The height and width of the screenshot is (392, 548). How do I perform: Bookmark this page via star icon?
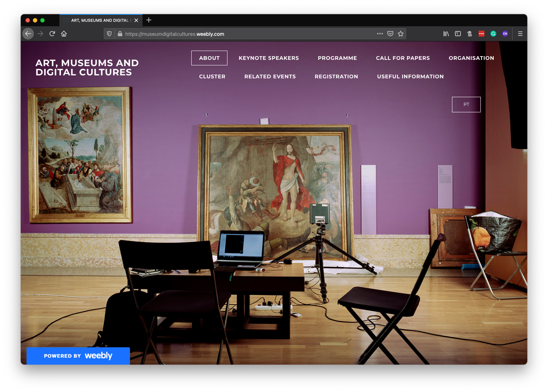(x=401, y=34)
